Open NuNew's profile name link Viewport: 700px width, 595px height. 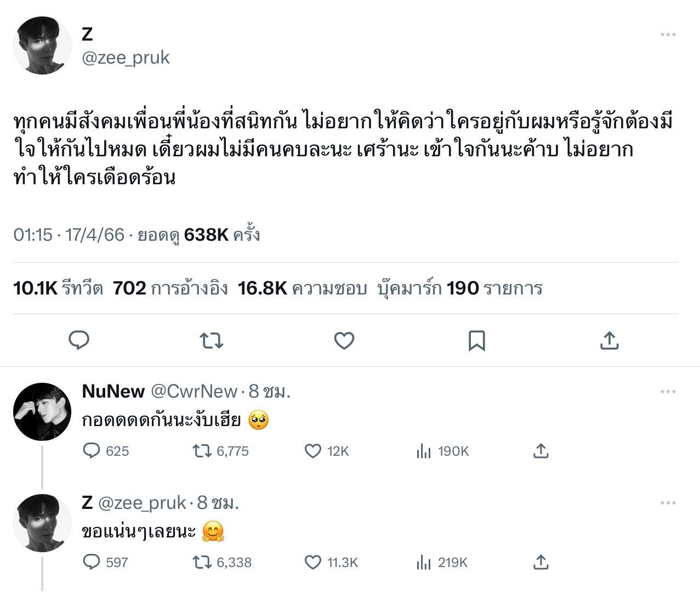(x=113, y=392)
